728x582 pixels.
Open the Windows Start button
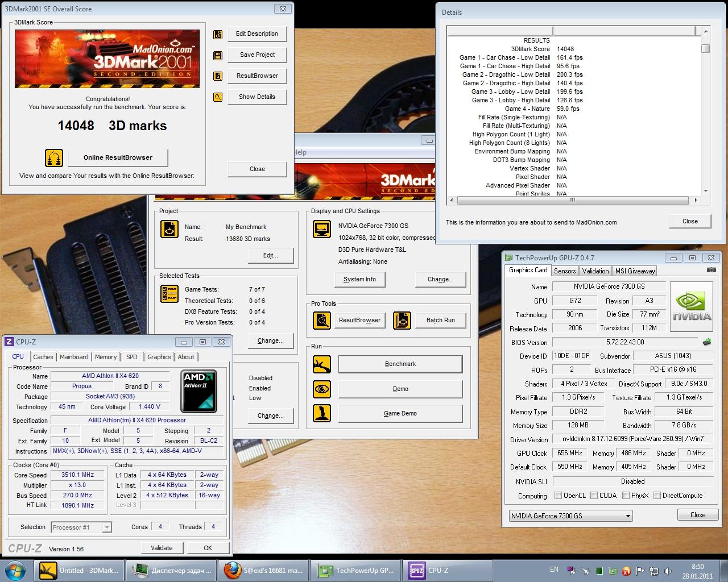16,570
